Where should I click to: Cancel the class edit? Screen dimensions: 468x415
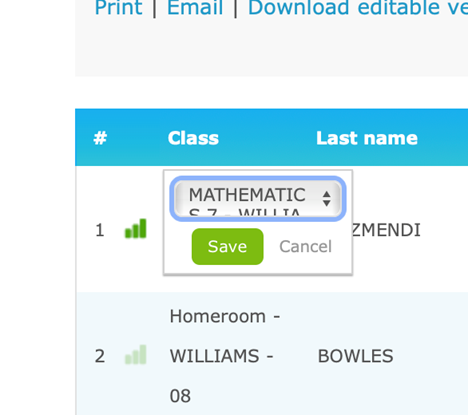(305, 247)
